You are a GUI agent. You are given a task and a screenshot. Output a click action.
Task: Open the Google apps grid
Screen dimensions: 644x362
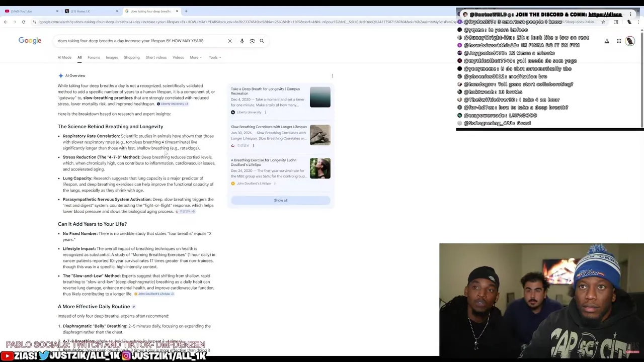[x=619, y=41]
